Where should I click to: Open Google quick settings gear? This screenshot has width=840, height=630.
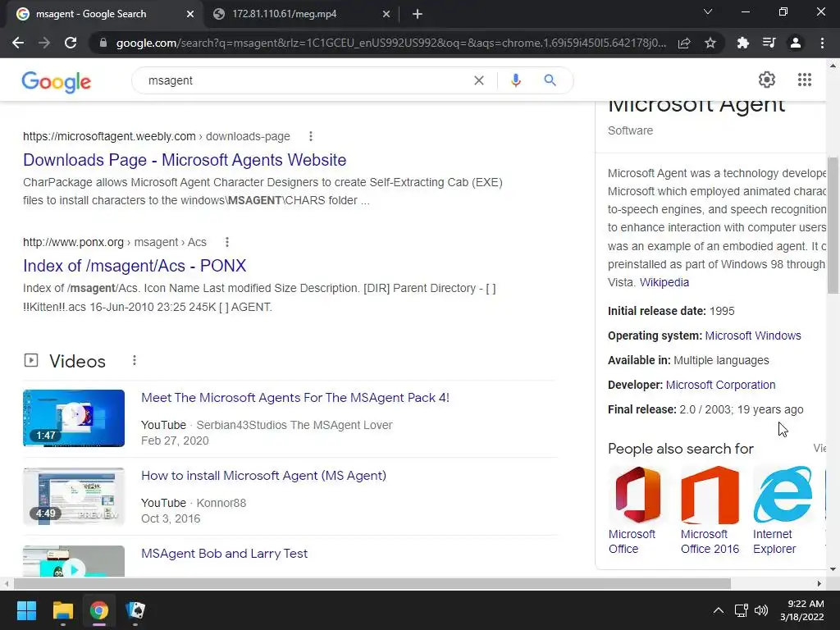(767, 80)
